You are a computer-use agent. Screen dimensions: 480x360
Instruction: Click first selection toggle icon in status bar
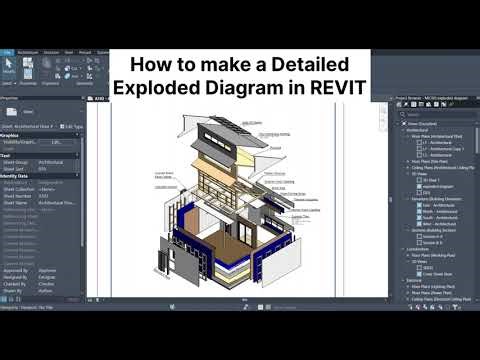(x=411, y=307)
